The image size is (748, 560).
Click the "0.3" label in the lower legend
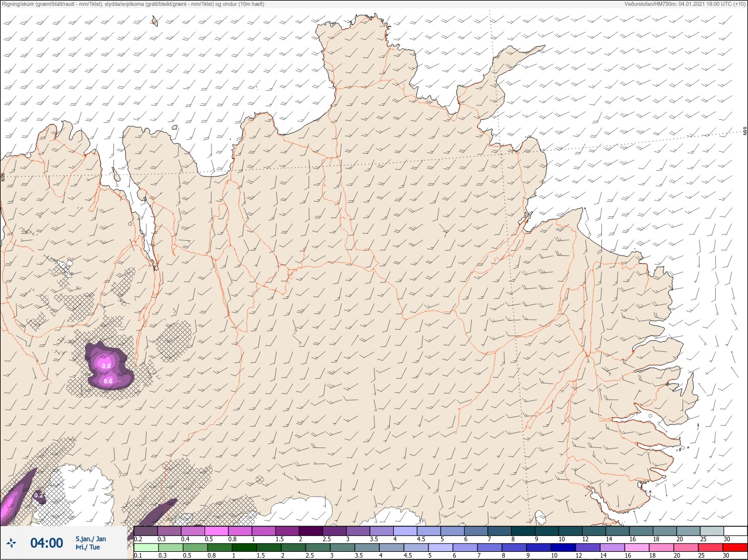(162, 555)
